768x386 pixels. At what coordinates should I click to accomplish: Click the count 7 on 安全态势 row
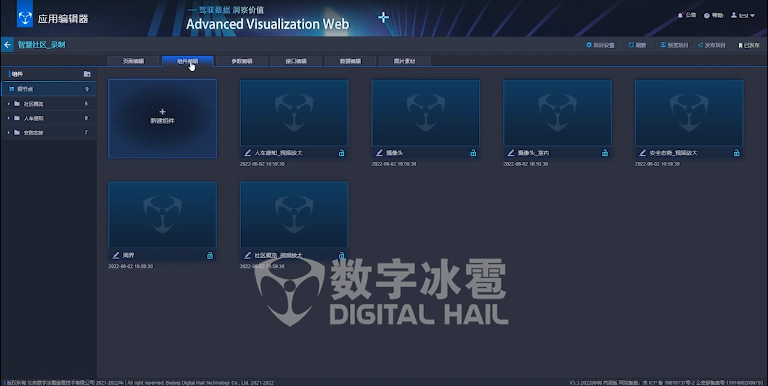tap(86, 132)
